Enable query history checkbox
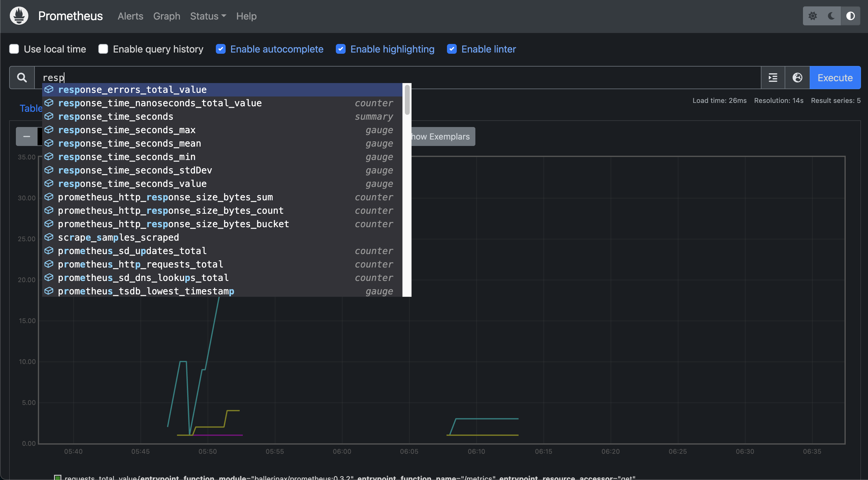The image size is (868, 480). point(103,49)
